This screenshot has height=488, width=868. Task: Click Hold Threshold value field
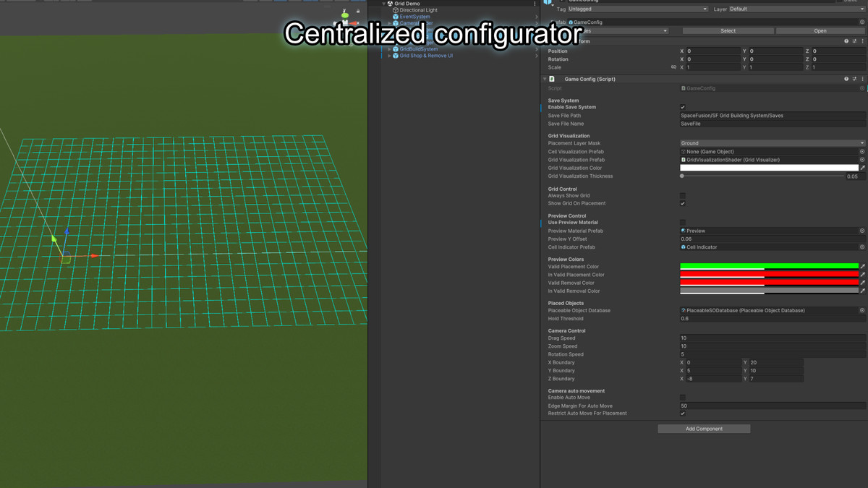tap(773, 319)
